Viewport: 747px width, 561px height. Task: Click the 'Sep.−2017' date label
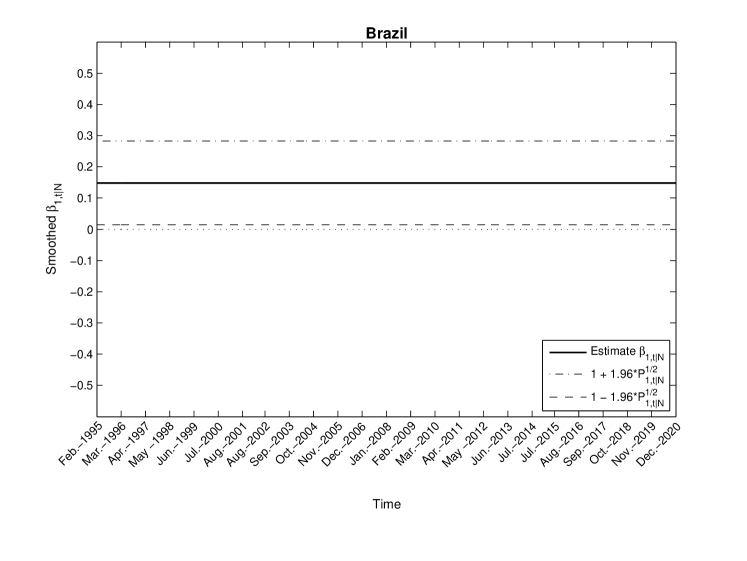click(x=586, y=444)
